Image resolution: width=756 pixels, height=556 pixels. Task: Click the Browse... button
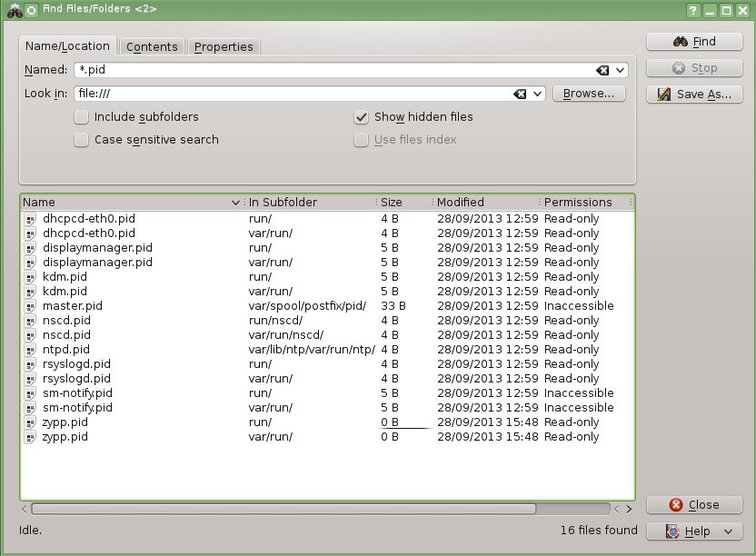click(588, 94)
